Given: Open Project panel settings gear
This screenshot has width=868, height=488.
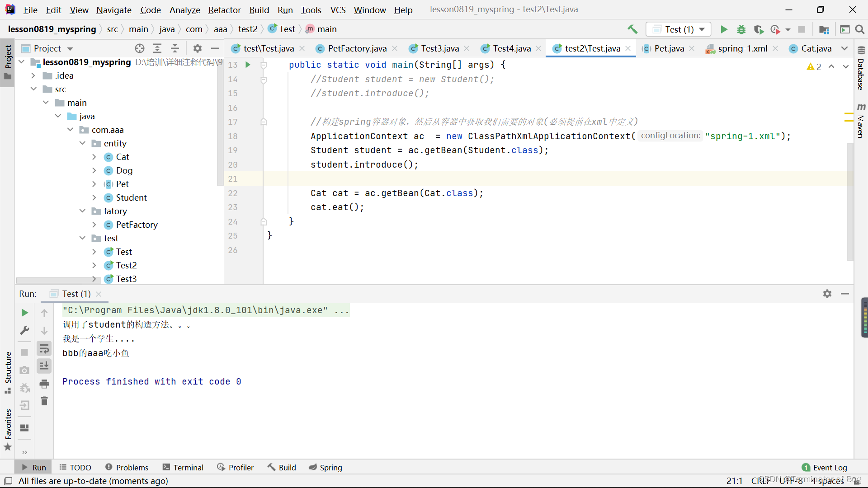Looking at the screenshot, I should pos(198,48).
